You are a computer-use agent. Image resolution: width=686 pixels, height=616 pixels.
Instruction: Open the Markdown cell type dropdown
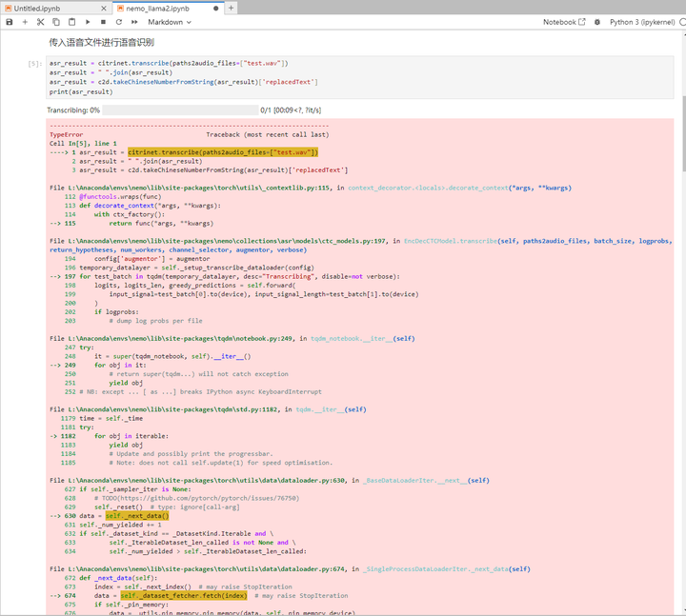[170, 22]
